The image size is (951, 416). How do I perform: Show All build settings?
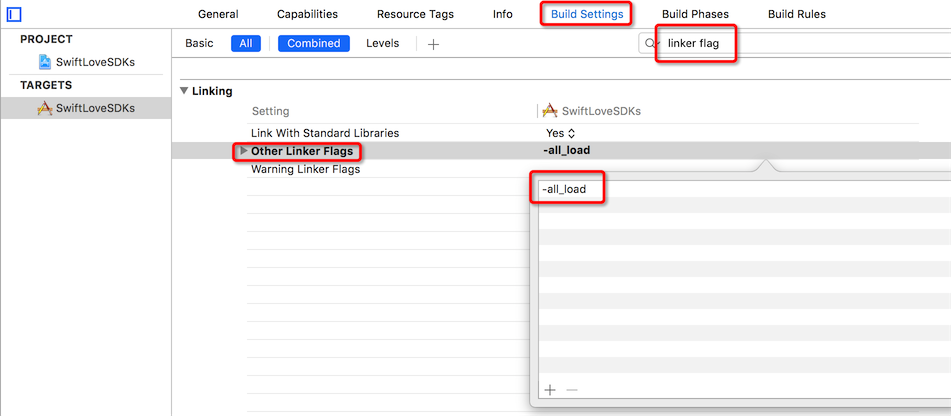(246, 44)
